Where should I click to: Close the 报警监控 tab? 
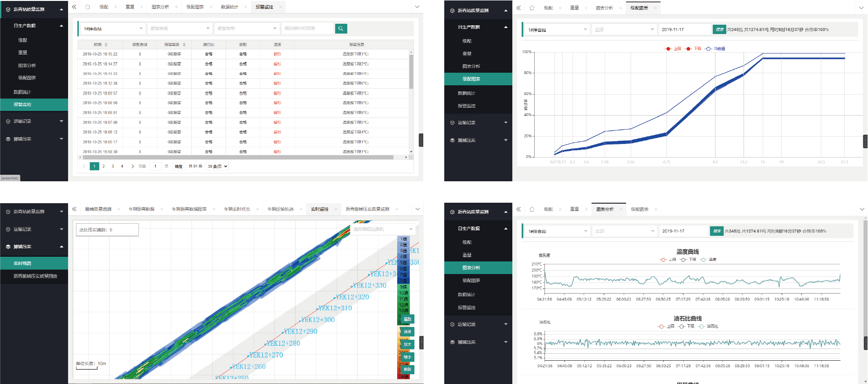pos(280,7)
